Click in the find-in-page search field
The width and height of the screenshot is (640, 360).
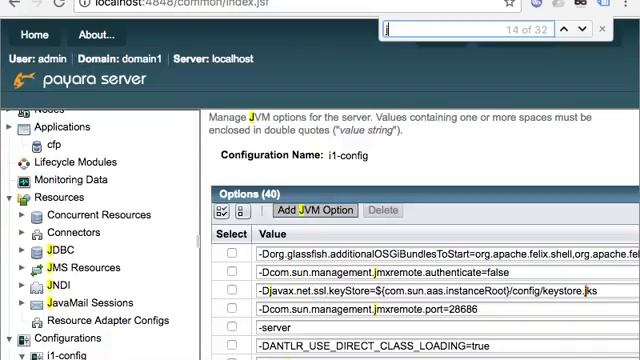click(469, 29)
